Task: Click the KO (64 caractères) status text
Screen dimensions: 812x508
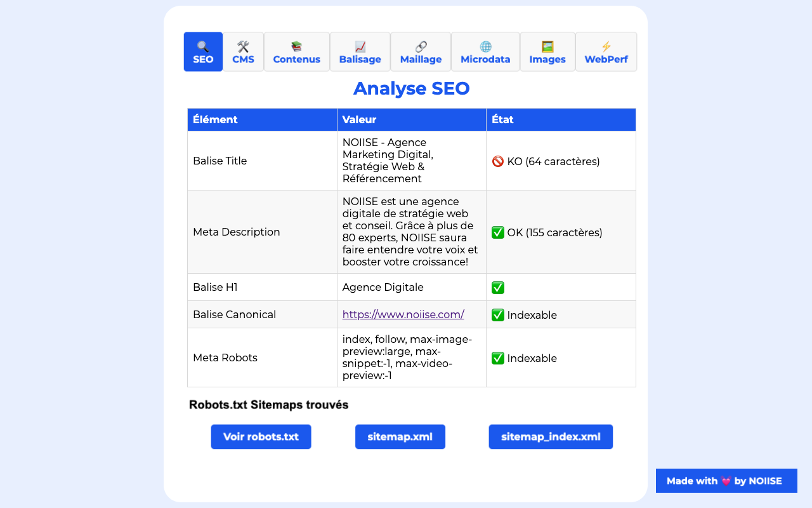Action: (x=553, y=161)
